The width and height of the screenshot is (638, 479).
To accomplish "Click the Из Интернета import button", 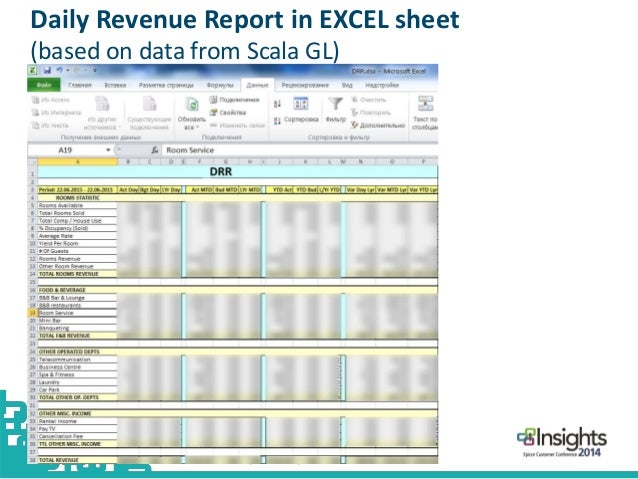I will pos(56,112).
